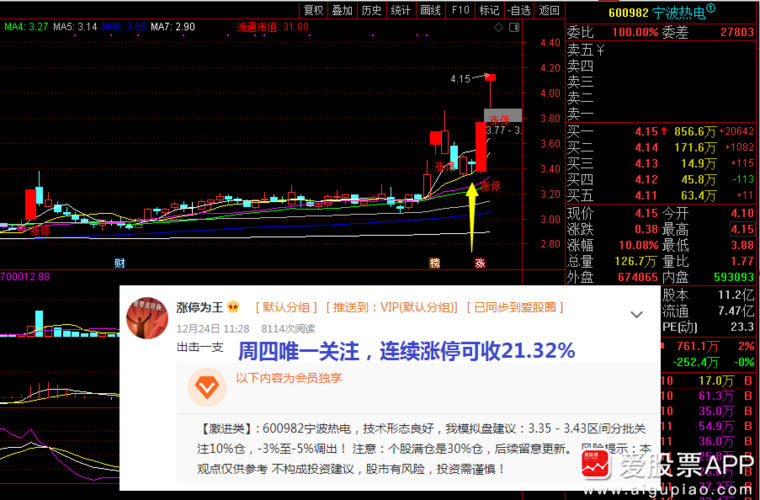Click the 700012.88 volume indicator label
The height and width of the screenshot is (500, 760).
click(25, 277)
